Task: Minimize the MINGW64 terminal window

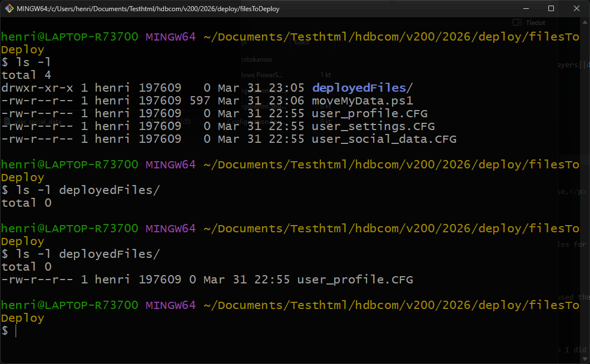Action: pyautogui.click(x=525, y=8)
